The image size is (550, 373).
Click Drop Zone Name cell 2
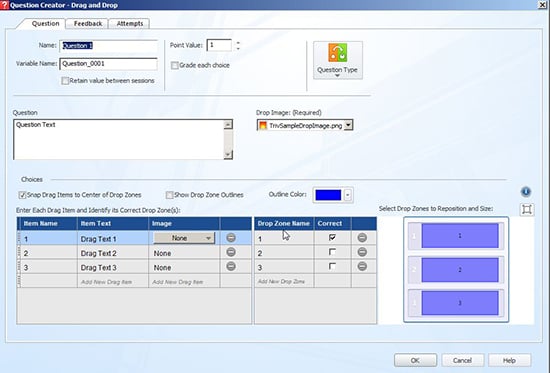tap(284, 253)
